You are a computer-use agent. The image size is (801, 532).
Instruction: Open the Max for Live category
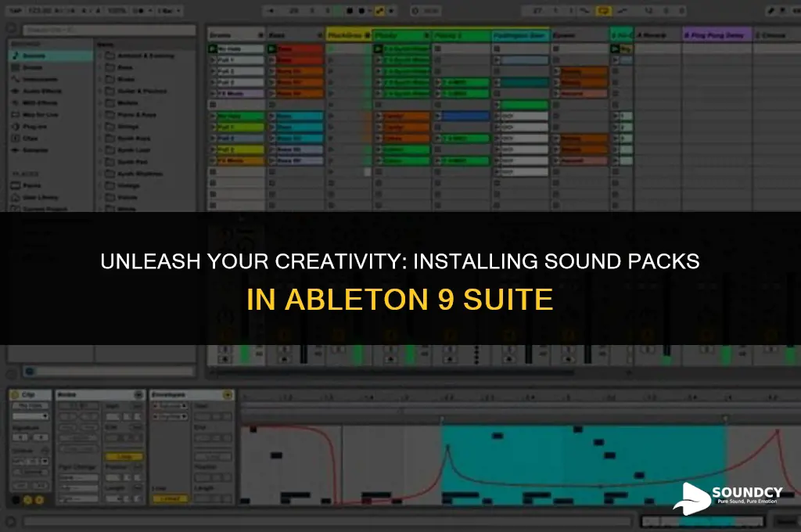(40, 114)
